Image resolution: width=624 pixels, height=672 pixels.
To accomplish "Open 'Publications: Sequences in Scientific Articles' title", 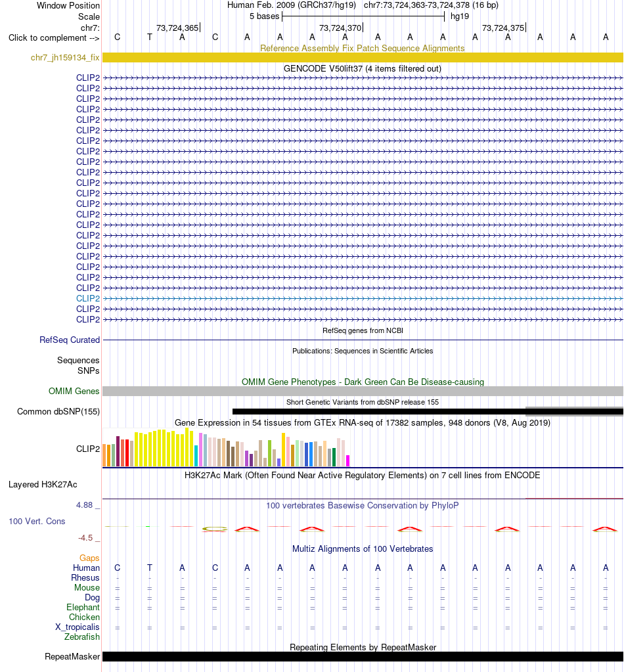I will coord(363,351).
